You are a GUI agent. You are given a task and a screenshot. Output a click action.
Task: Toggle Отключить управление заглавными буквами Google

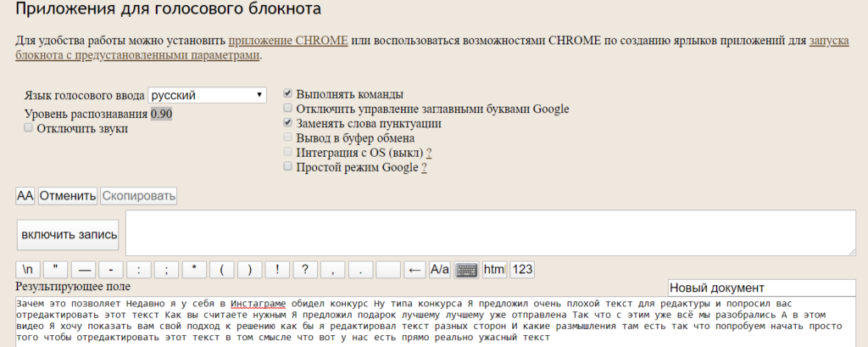point(287,108)
